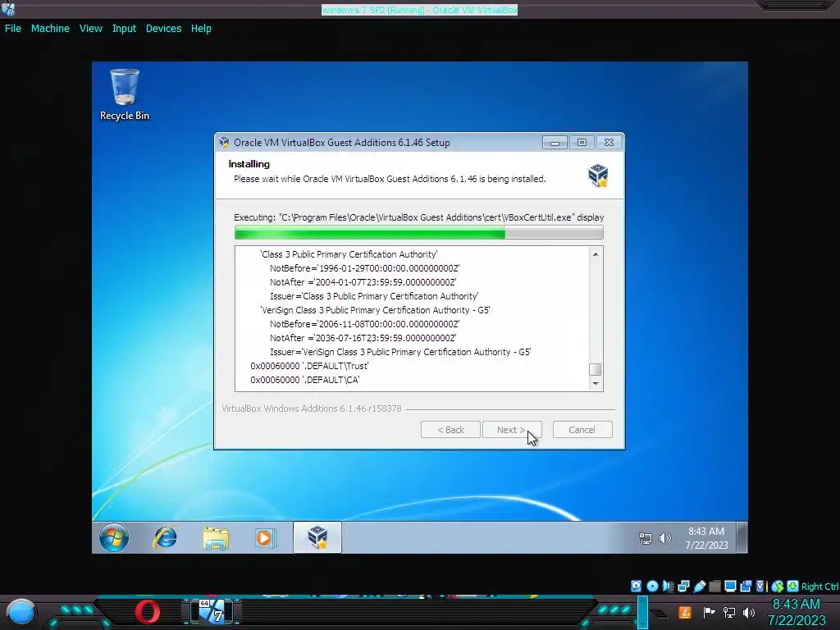The width and height of the screenshot is (840, 630).
Task: Click VirtualBox display status icon
Action: coord(730,586)
